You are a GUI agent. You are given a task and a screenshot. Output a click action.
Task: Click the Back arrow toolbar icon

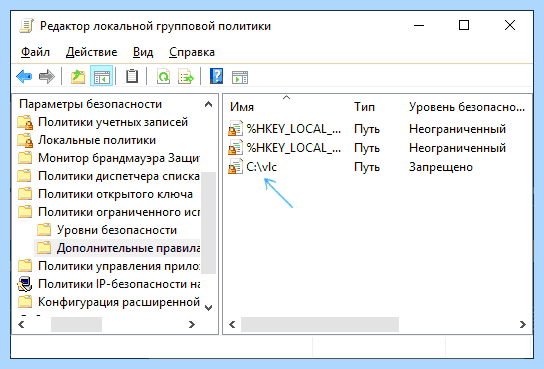(x=24, y=76)
